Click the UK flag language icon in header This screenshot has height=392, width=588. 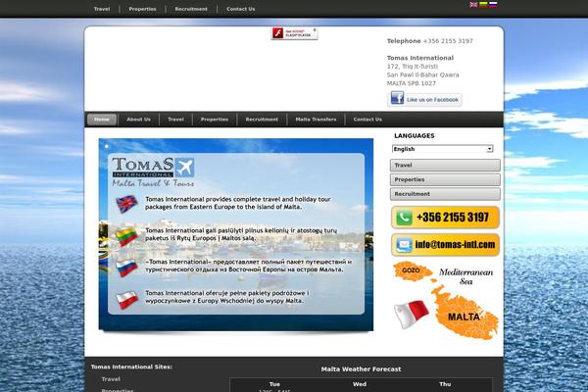(x=473, y=5)
